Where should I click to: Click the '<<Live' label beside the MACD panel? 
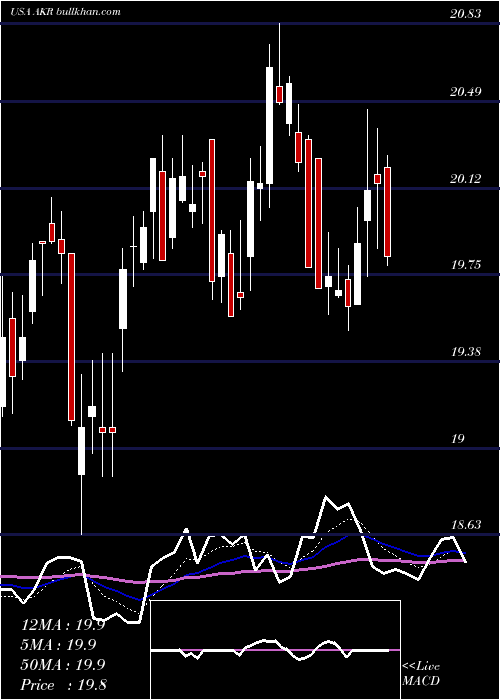(421, 667)
